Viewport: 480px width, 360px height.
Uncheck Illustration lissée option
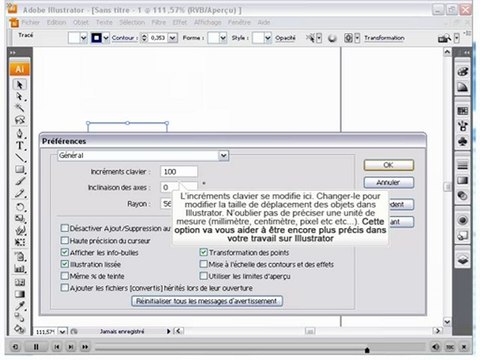(65, 264)
